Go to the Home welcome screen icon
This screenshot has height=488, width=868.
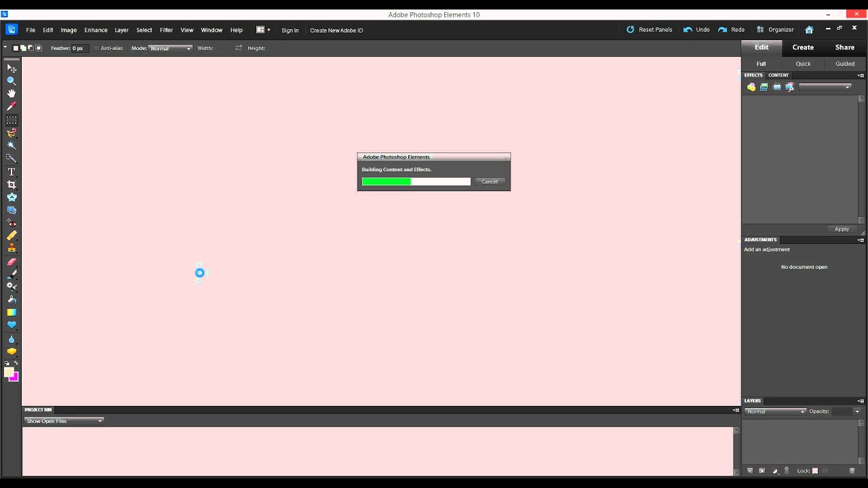[809, 30]
